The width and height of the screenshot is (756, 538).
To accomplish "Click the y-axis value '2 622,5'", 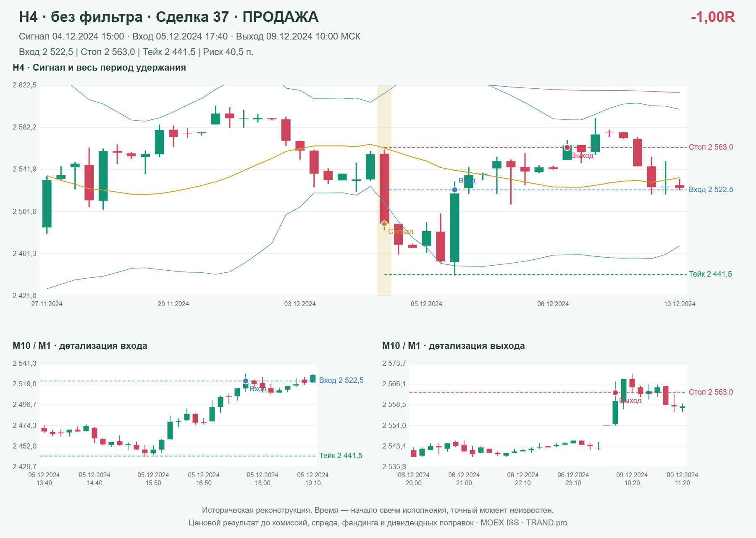I will 25,85.
